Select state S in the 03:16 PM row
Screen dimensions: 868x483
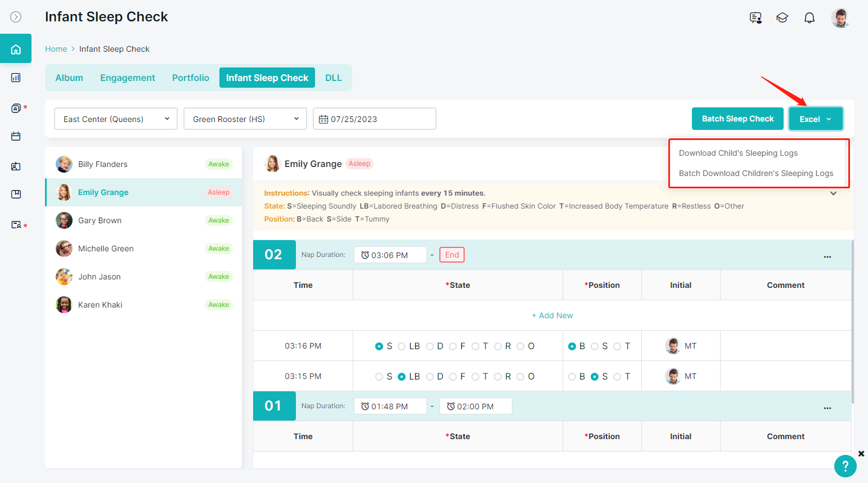[x=379, y=346]
